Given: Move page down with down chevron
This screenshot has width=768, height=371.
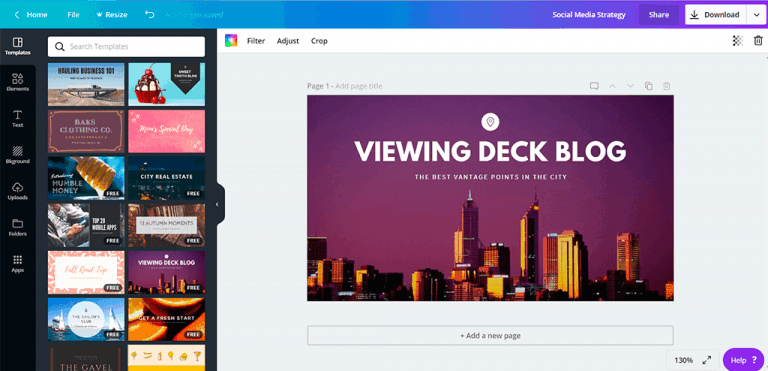Looking at the screenshot, I should [630, 86].
